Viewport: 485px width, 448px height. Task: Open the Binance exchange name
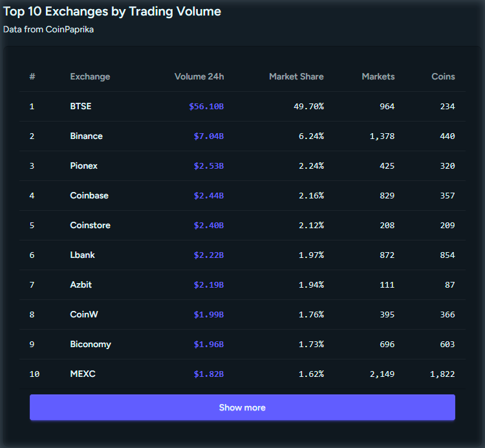coord(86,136)
